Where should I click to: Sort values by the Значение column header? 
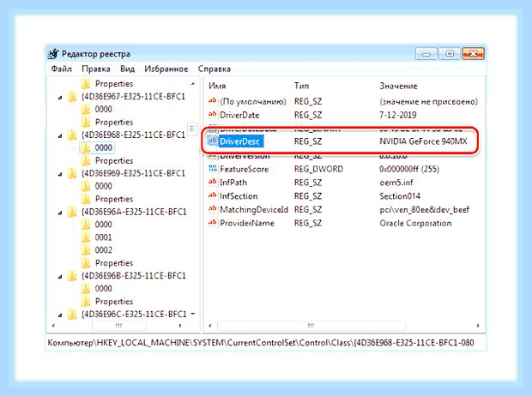coord(398,86)
